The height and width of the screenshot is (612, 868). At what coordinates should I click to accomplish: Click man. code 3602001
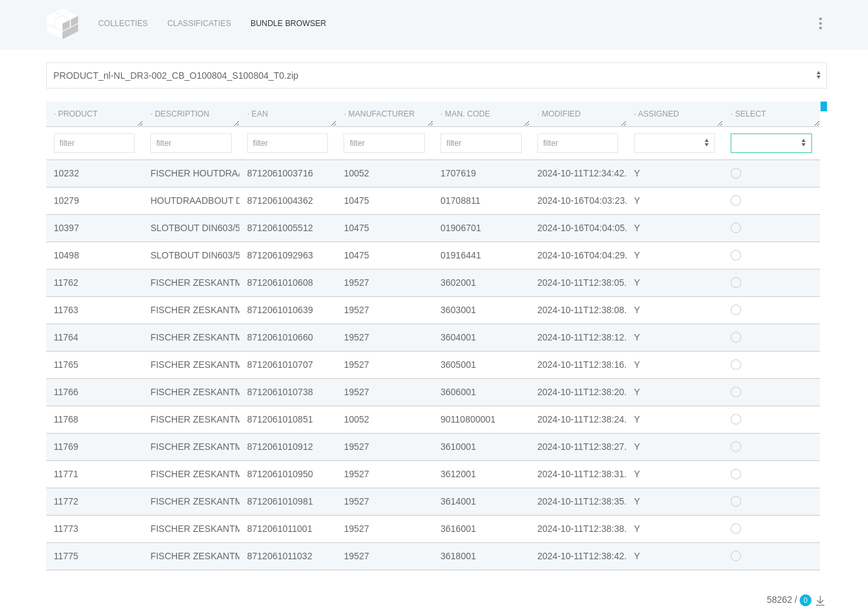point(458,283)
